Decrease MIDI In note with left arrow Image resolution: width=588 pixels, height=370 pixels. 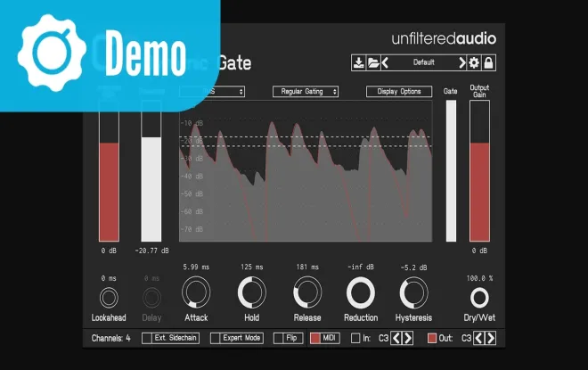pyautogui.click(x=396, y=338)
